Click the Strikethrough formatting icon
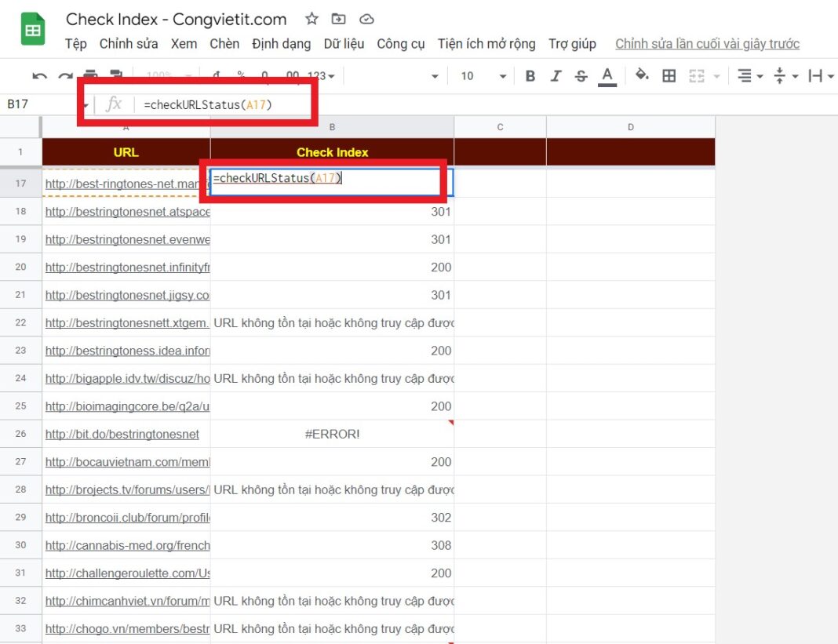The width and height of the screenshot is (838, 644). coord(581,76)
